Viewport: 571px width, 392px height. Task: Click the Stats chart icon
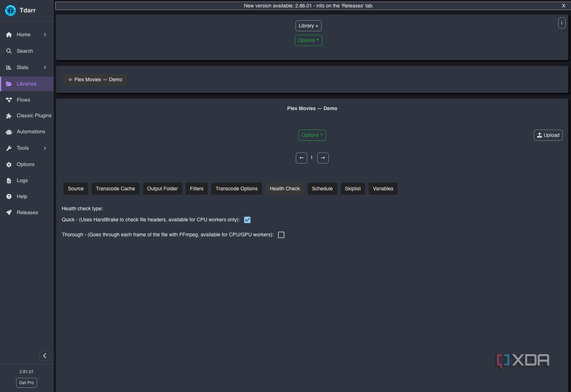[x=9, y=67]
